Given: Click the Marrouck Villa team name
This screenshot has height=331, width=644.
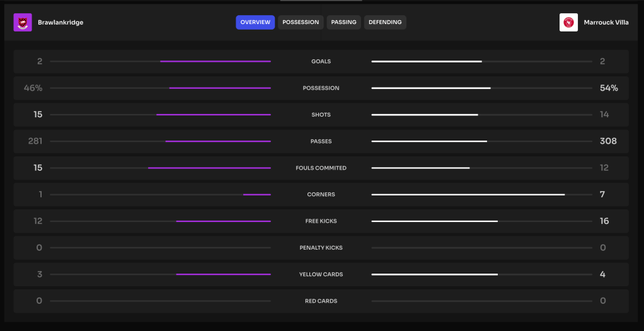Looking at the screenshot, I should [605, 23].
